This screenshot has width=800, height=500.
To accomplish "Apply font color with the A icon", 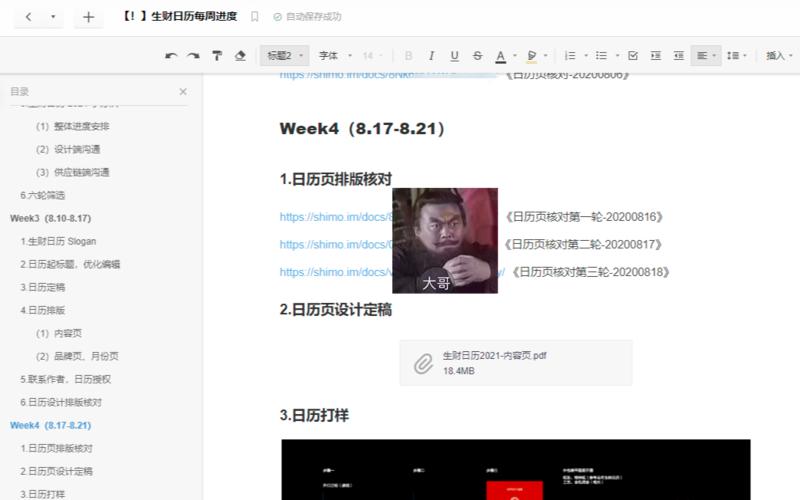I will pos(501,56).
